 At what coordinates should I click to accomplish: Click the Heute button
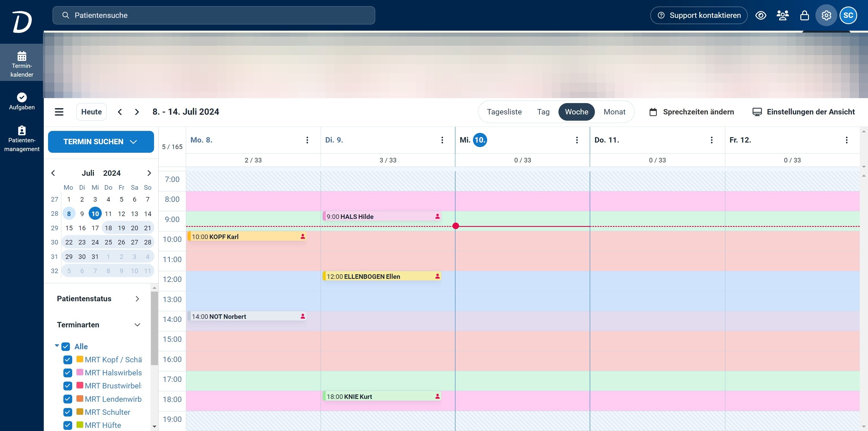click(x=91, y=112)
